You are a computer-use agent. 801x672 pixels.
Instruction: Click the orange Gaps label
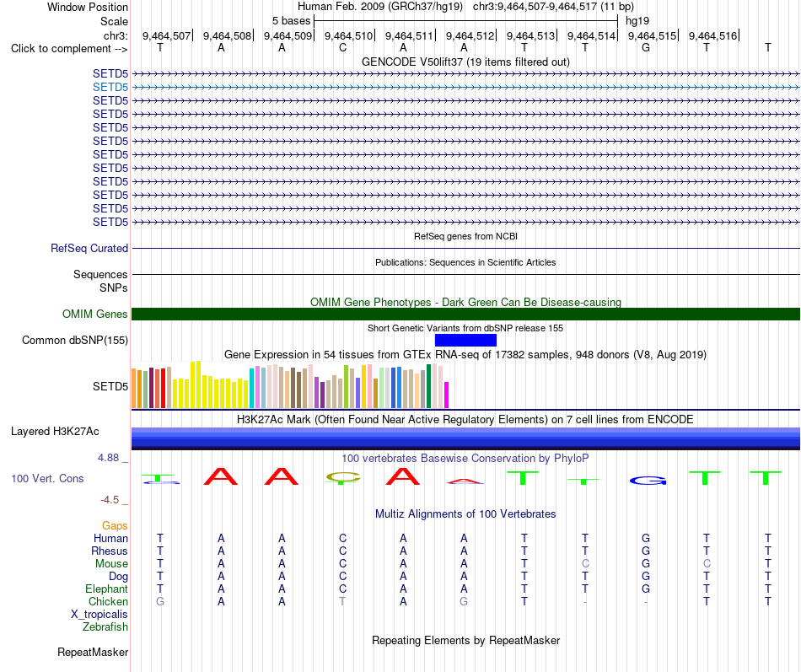click(x=115, y=526)
